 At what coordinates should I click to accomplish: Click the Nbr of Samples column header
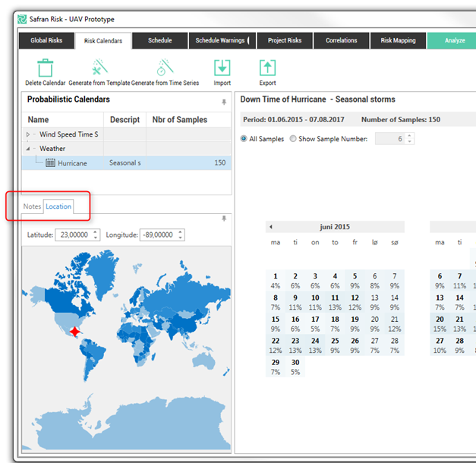coord(188,120)
